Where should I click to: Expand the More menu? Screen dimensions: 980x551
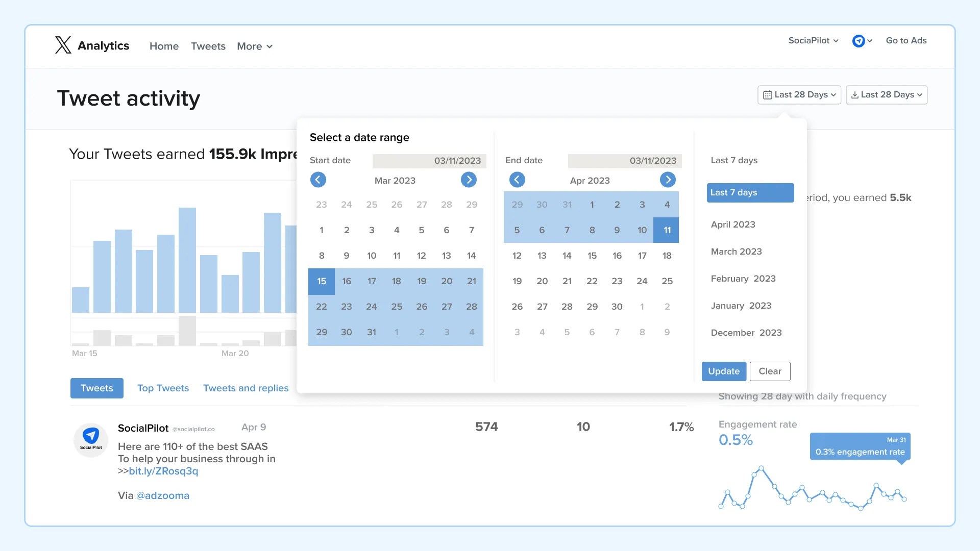coord(254,46)
